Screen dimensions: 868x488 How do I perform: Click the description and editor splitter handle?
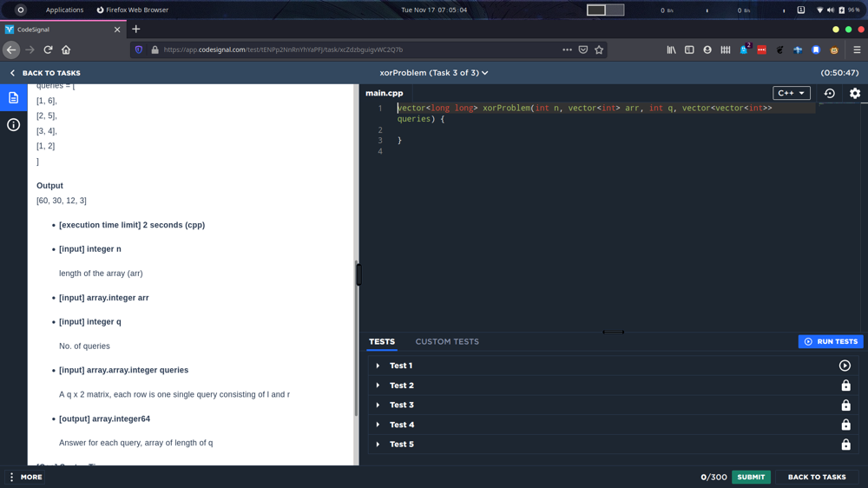point(358,274)
